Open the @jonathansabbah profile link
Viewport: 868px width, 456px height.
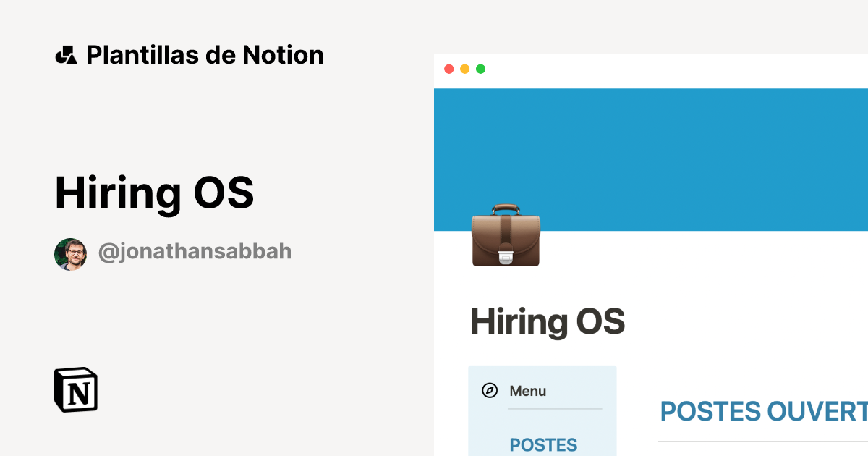click(194, 252)
